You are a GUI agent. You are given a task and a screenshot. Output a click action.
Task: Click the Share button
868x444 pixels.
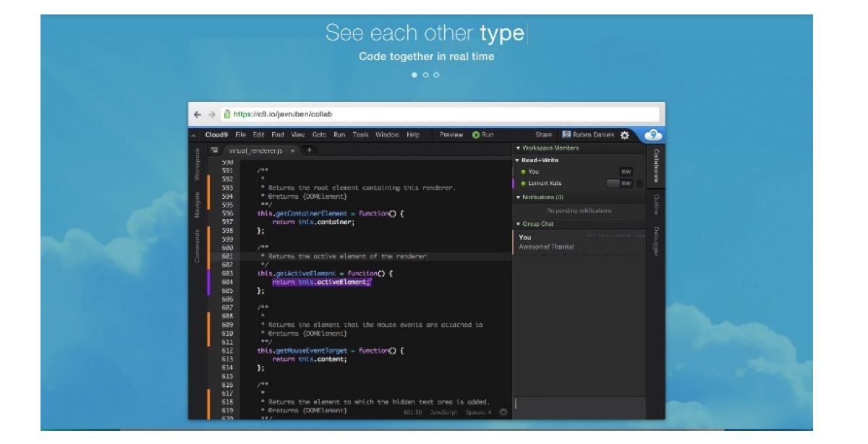coord(543,135)
